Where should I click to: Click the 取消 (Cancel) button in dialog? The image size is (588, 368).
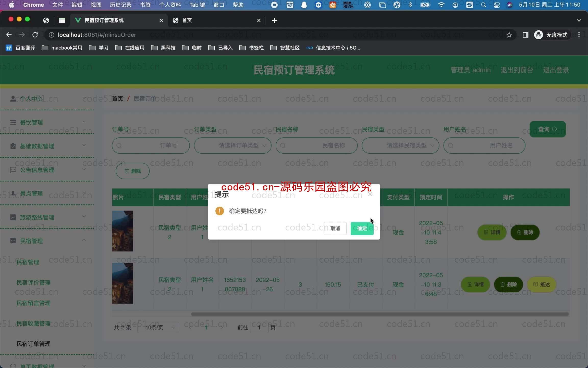[x=334, y=228]
